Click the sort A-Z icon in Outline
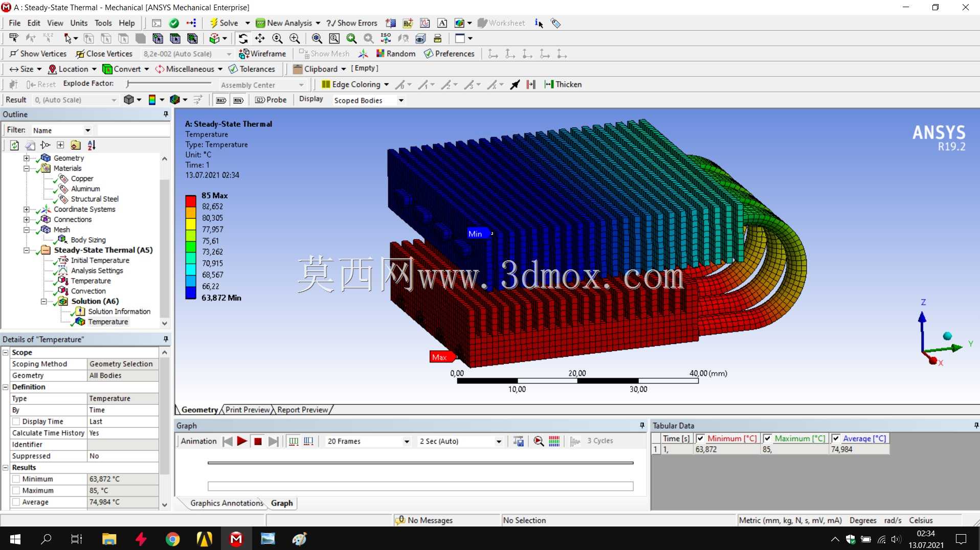The width and height of the screenshot is (980, 550). pos(92,145)
